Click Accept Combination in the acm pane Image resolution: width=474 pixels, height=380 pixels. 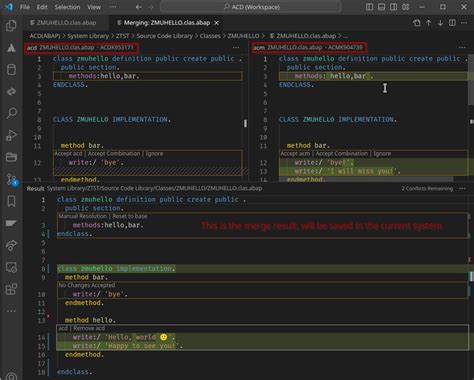point(342,154)
